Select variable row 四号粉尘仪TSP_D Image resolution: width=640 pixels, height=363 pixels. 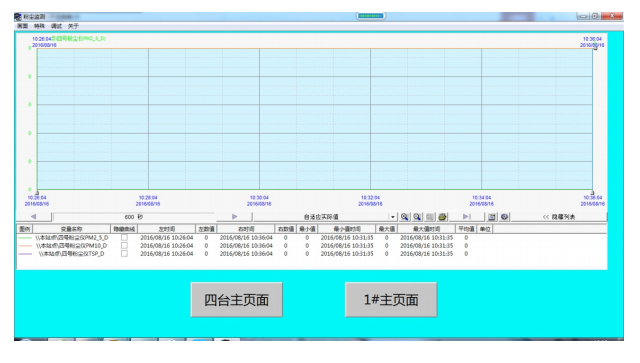point(71,254)
